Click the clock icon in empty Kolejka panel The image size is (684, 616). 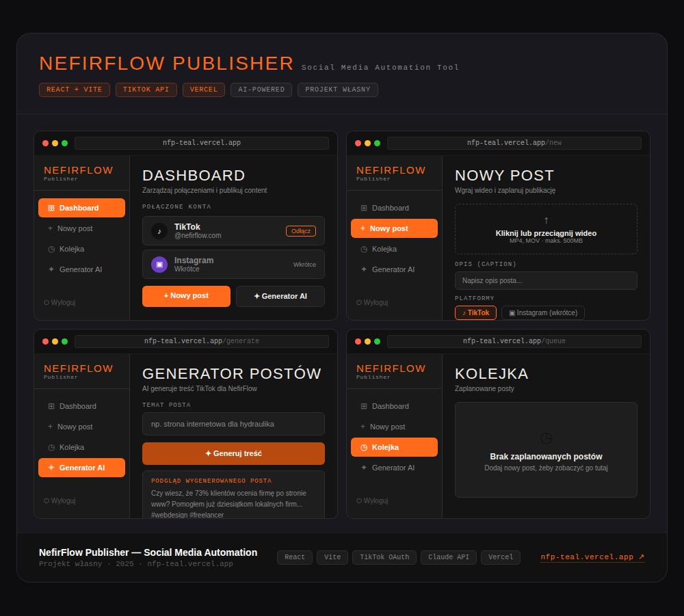[x=546, y=438]
